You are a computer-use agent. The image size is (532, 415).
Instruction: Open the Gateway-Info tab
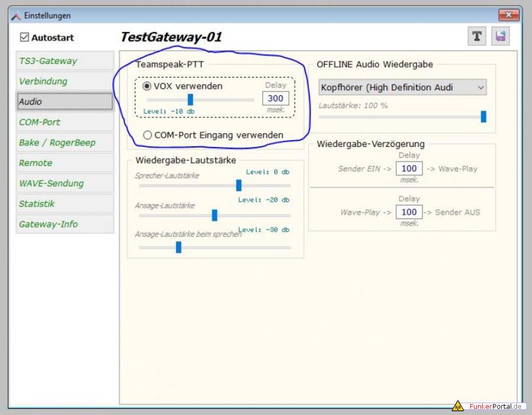point(64,224)
